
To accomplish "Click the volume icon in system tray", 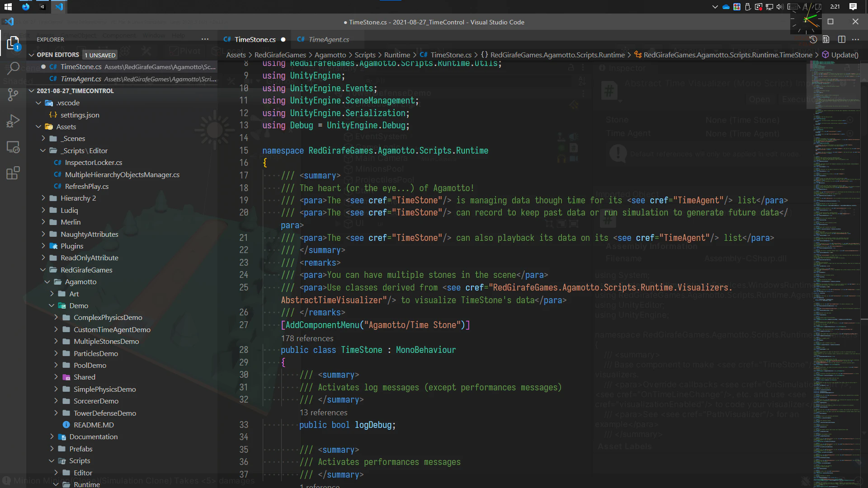I will [780, 6].
